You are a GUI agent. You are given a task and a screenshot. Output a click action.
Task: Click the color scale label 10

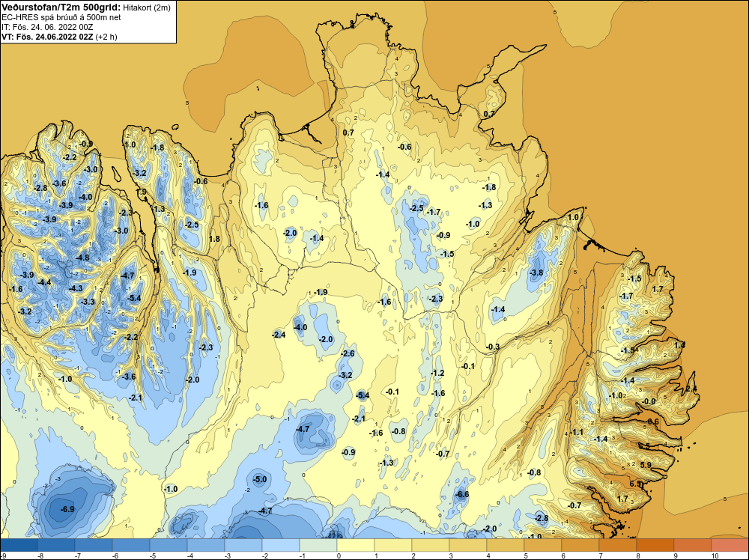pyautogui.click(x=715, y=556)
